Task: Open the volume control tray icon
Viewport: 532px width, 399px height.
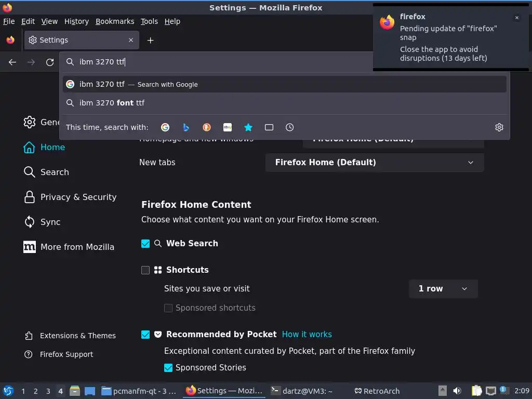Action: 457,391
